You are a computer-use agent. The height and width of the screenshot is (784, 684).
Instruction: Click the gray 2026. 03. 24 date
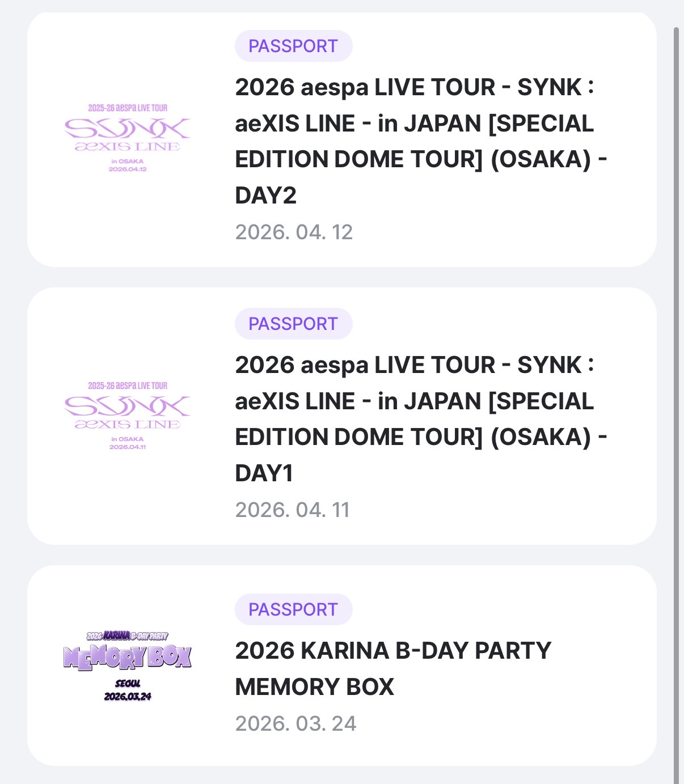pos(295,723)
